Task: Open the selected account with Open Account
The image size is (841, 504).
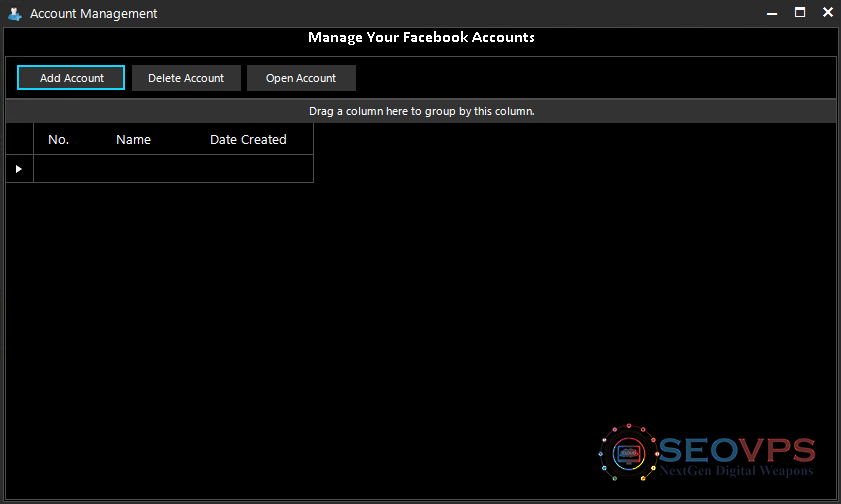Action: 301,78
